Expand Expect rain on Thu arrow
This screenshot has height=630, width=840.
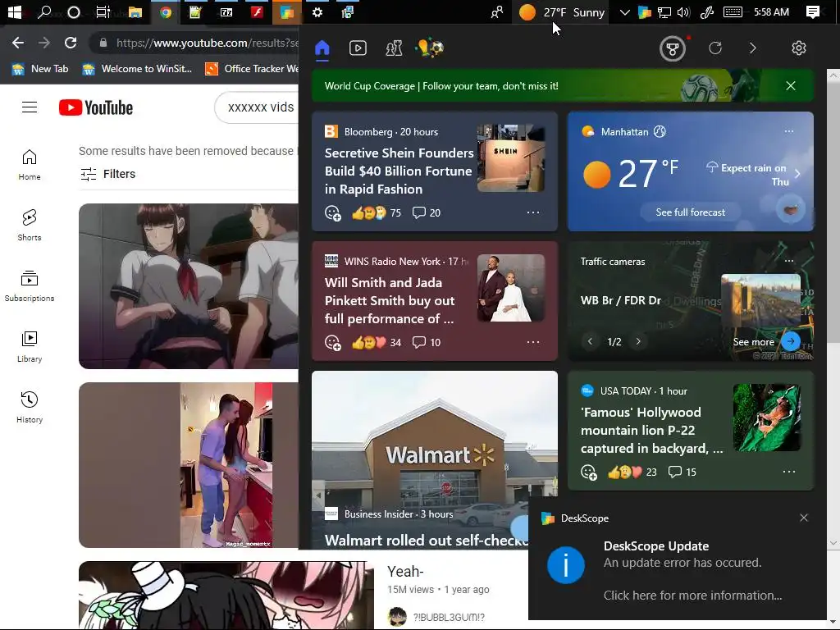coord(797,174)
